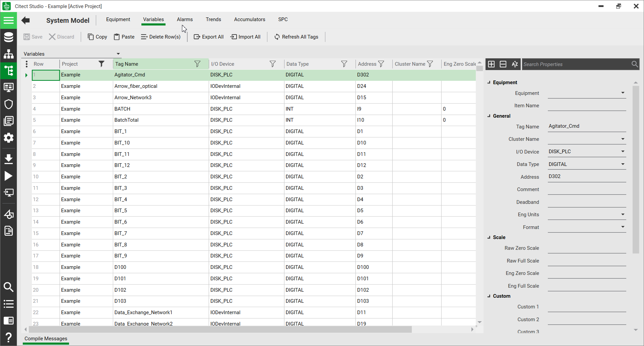Collapse all property categories icon
The image size is (644, 346).
(503, 64)
